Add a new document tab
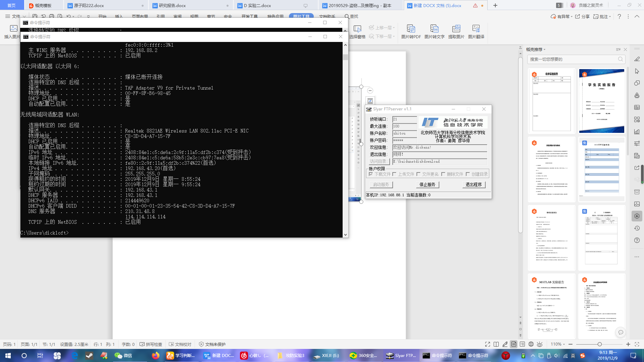 [495, 5]
